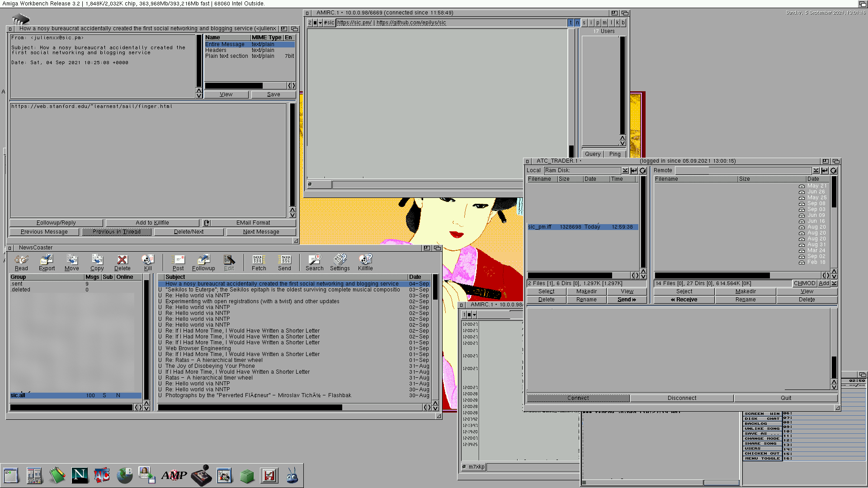Launch the AMP player from dock

[174, 475]
